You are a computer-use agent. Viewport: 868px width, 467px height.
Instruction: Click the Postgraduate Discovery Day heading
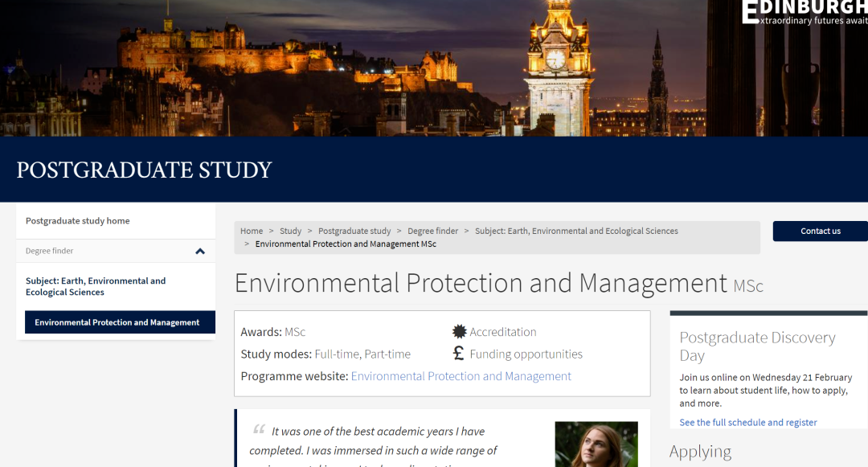tap(757, 346)
